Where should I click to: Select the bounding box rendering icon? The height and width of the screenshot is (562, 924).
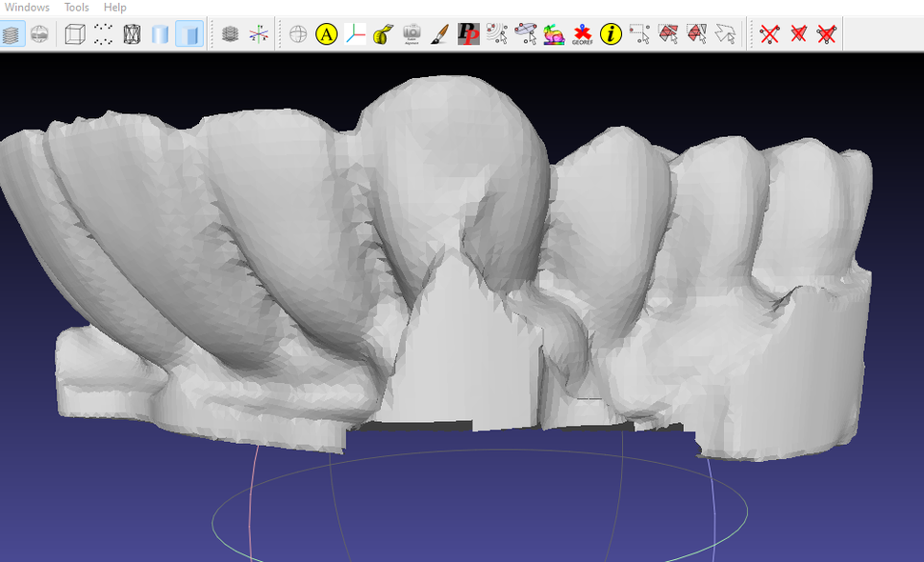72,33
